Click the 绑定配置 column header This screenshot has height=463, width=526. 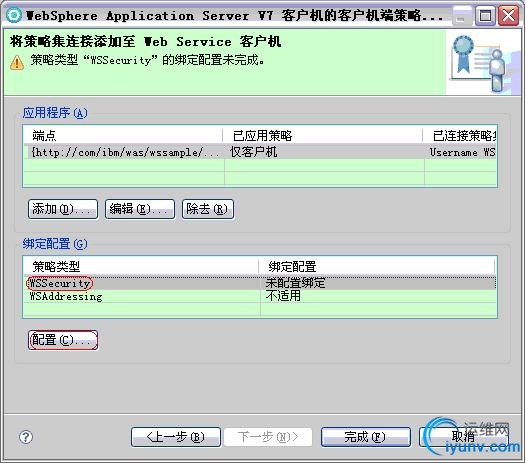(377, 267)
